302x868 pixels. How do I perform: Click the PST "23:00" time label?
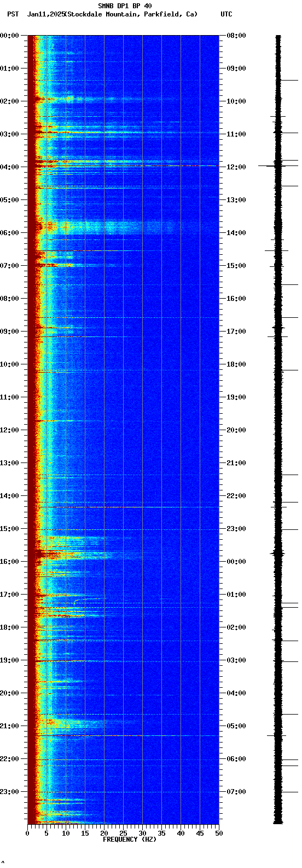9,792
